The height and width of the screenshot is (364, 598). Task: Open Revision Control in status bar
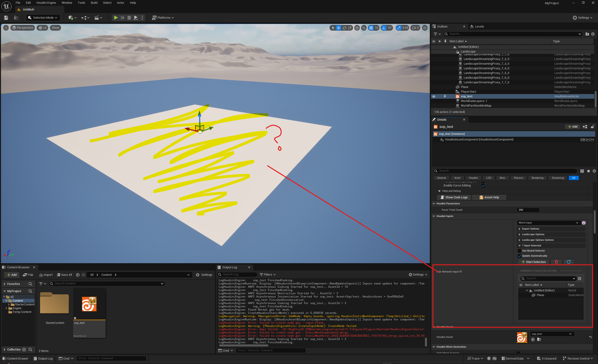click(x=578, y=358)
